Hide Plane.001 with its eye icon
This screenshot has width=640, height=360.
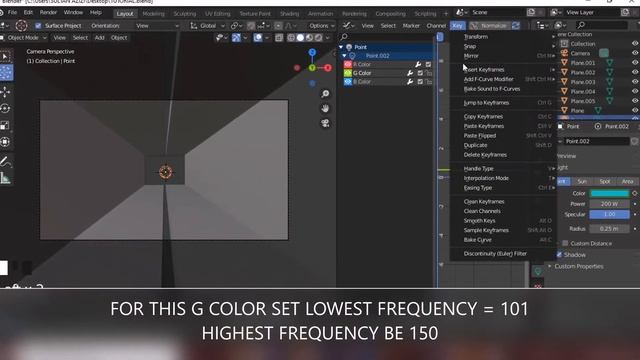pos(635,63)
